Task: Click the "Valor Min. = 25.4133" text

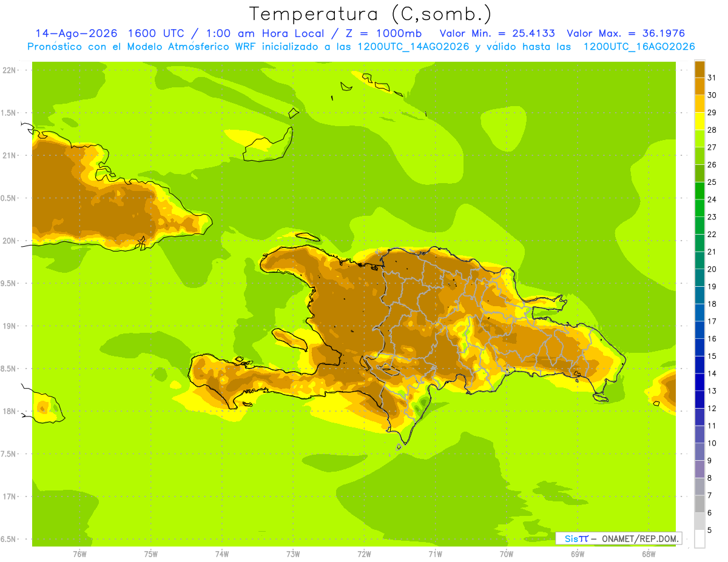Action: coord(497,33)
